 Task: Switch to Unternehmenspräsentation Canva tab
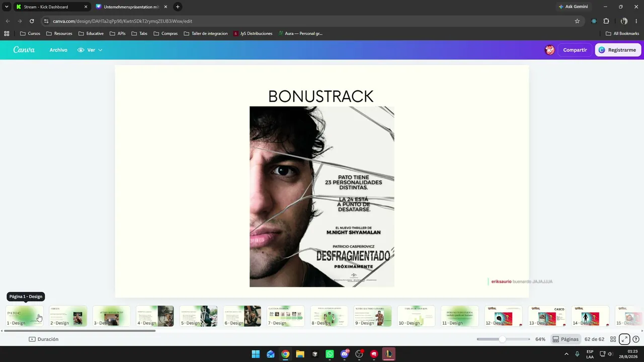click(x=131, y=7)
